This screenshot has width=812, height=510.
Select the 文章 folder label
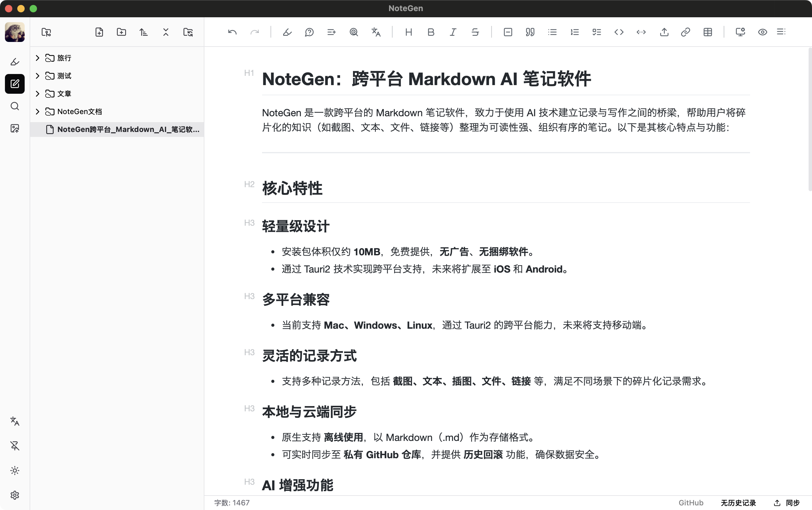coord(64,93)
